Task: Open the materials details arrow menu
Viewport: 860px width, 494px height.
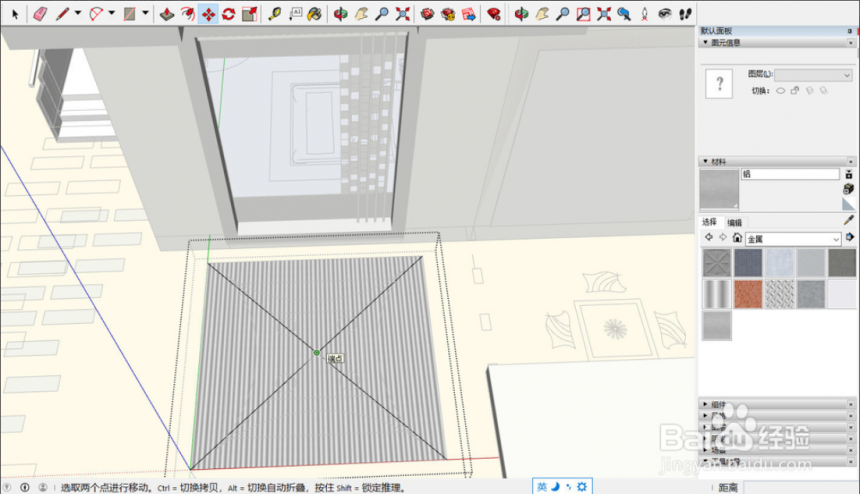Action: (x=850, y=237)
